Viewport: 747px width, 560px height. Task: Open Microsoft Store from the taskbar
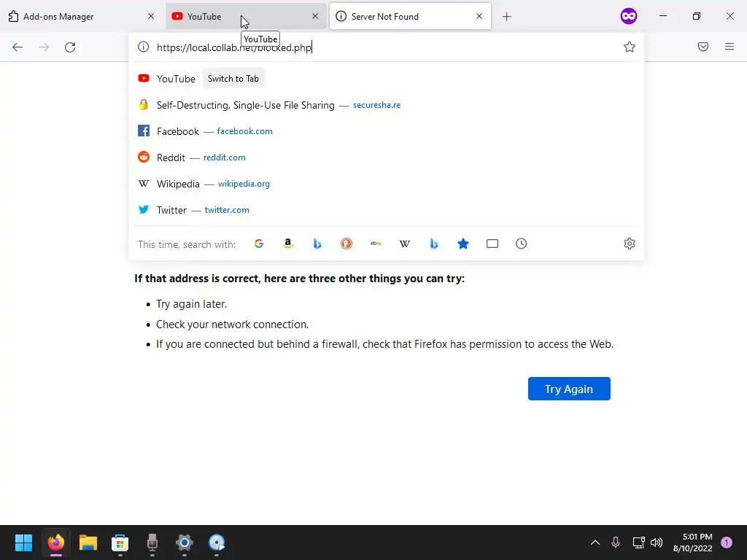tap(120, 542)
